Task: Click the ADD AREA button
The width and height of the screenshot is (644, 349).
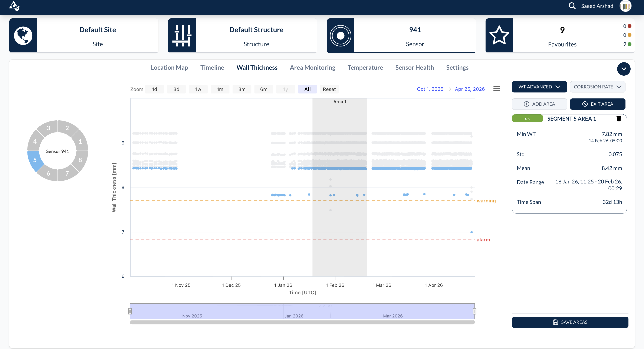Action: pyautogui.click(x=539, y=104)
